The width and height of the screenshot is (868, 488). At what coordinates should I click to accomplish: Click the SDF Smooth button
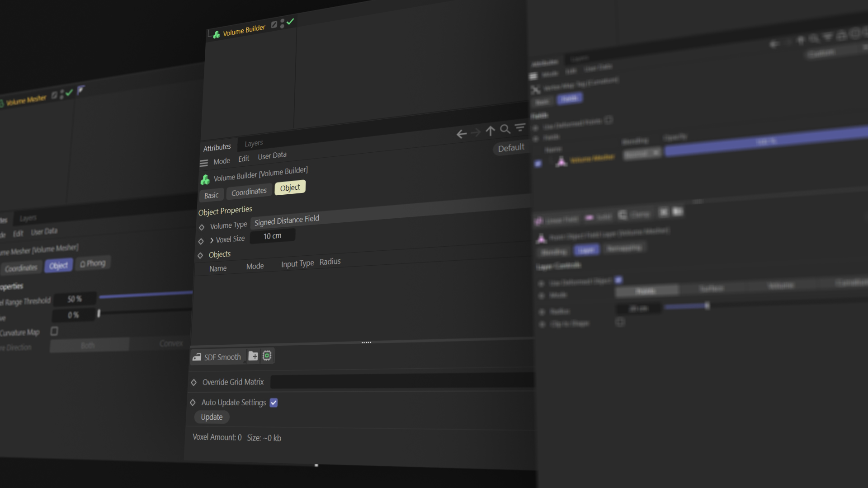pyautogui.click(x=217, y=357)
